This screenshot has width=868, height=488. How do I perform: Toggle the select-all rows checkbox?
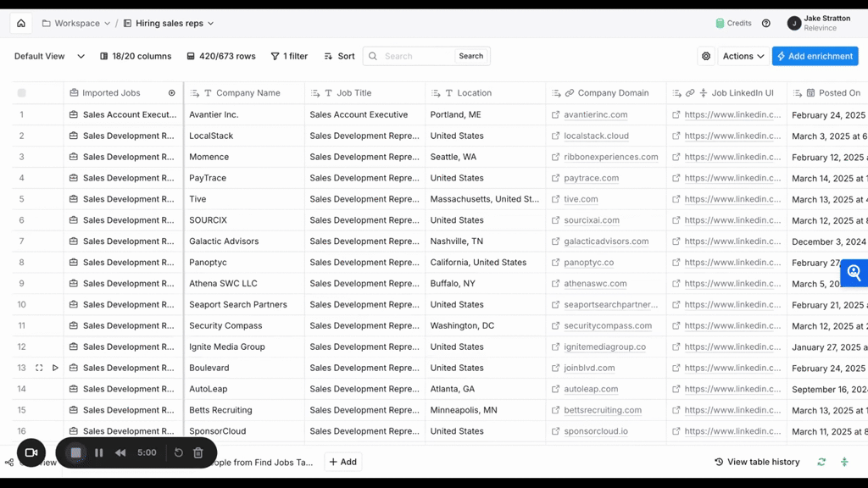21,93
